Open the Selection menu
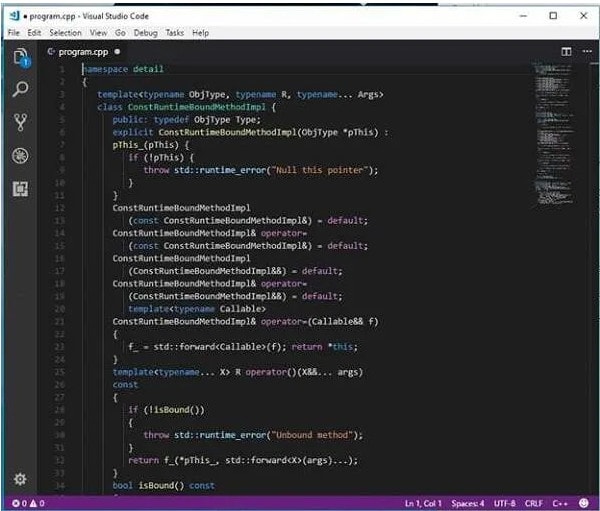Image resolution: width=600 pixels, height=511 pixels. (65, 33)
